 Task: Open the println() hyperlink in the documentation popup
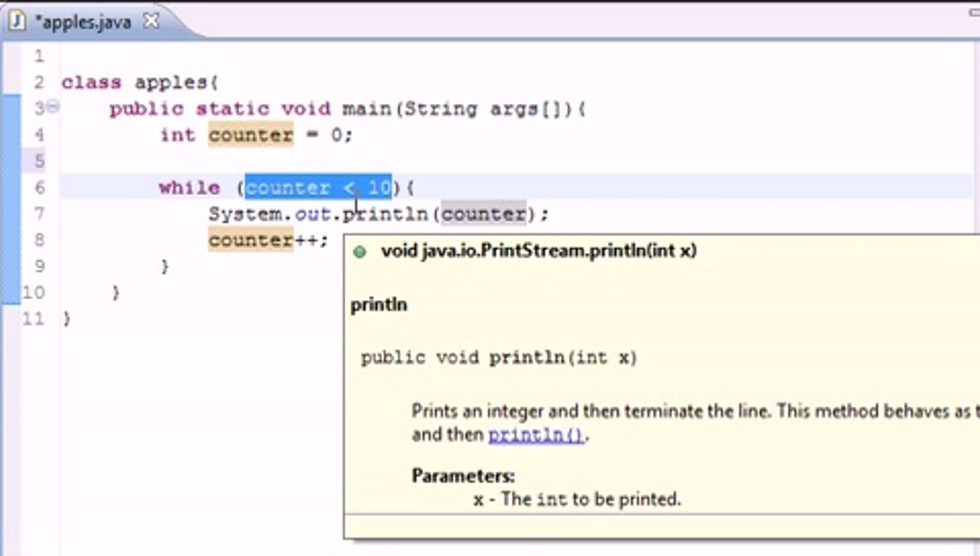click(536, 434)
